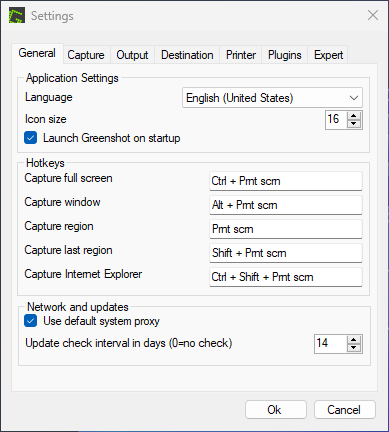Increase update check interval days
The width and height of the screenshot is (389, 432).
[x=354, y=340]
